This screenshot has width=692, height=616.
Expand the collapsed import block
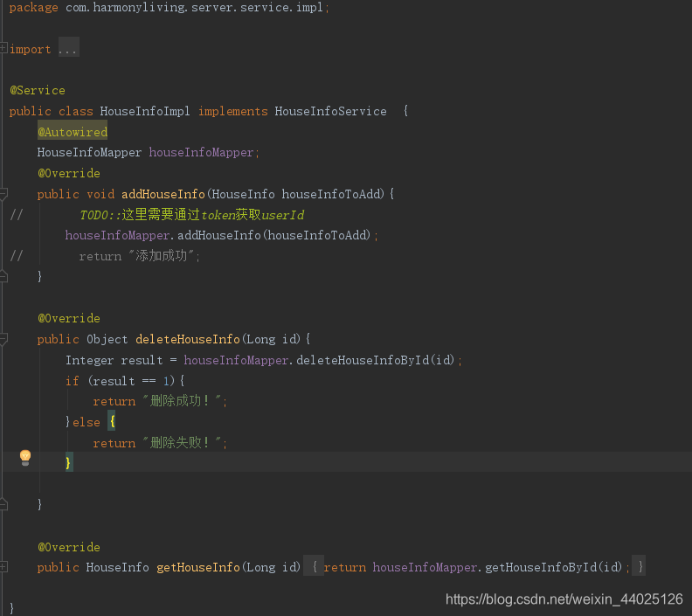[x=3, y=48]
